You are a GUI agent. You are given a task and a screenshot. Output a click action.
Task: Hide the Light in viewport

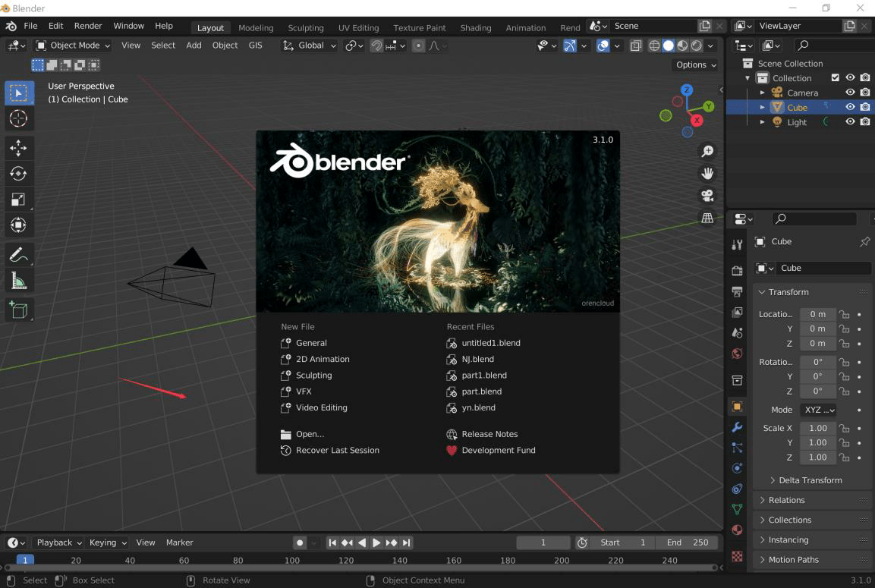point(850,121)
